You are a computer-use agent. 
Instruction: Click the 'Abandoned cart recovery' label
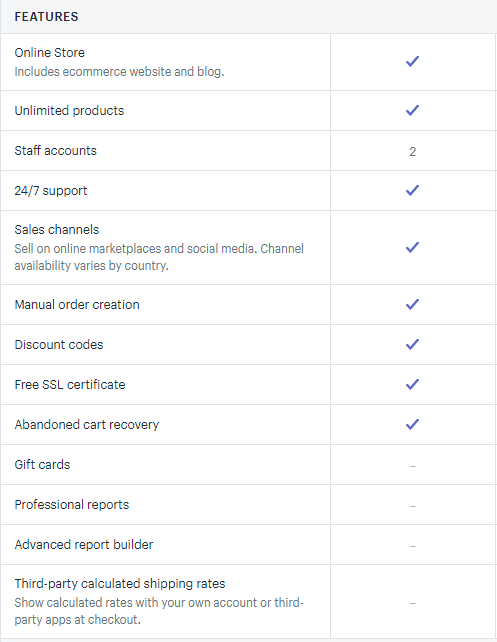click(86, 425)
